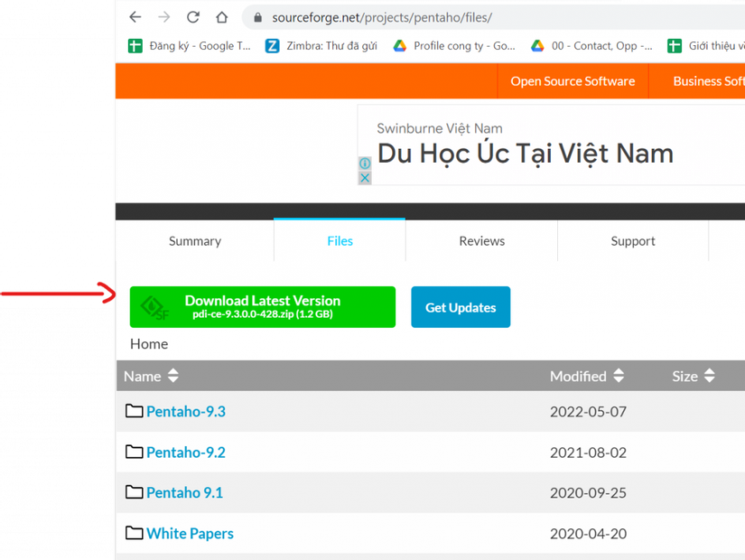Switch to the Summary tab
This screenshot has width=745, height=560.
pos(195,241)
